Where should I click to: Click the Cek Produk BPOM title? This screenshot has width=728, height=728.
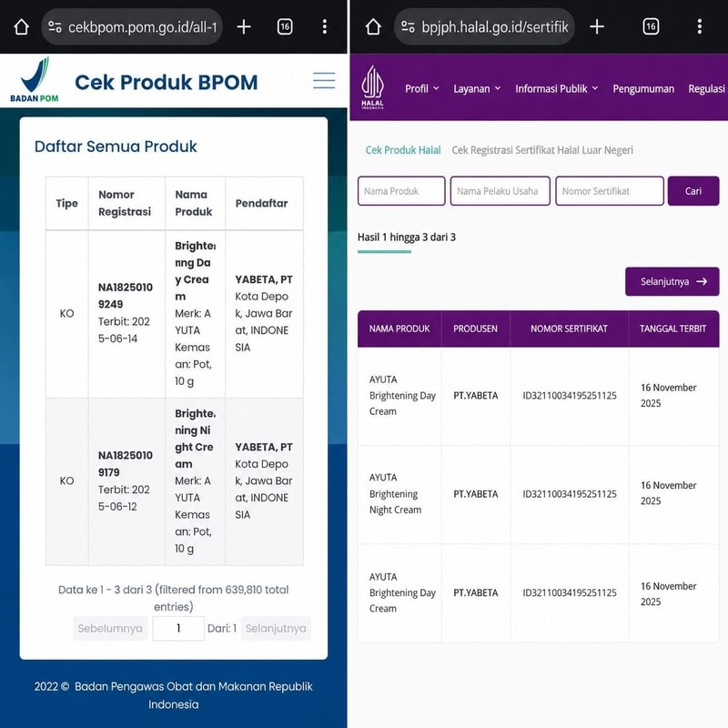tap(167, 82)
